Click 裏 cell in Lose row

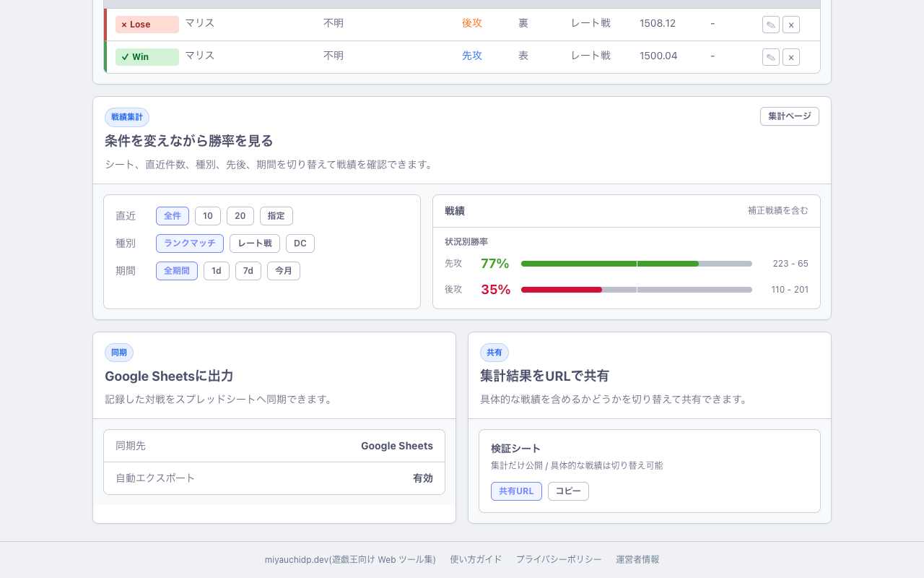point(523,23)
